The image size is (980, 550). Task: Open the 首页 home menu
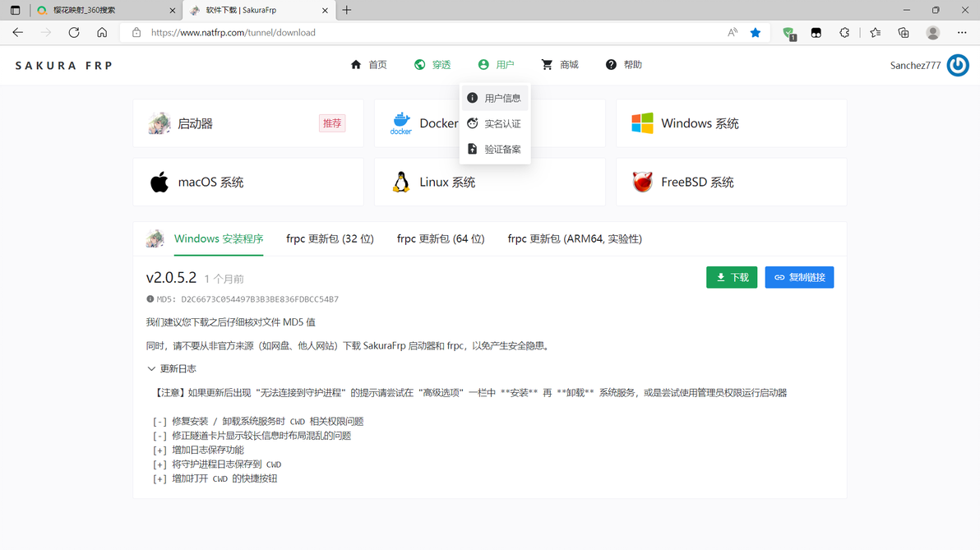tap(369, 65)
